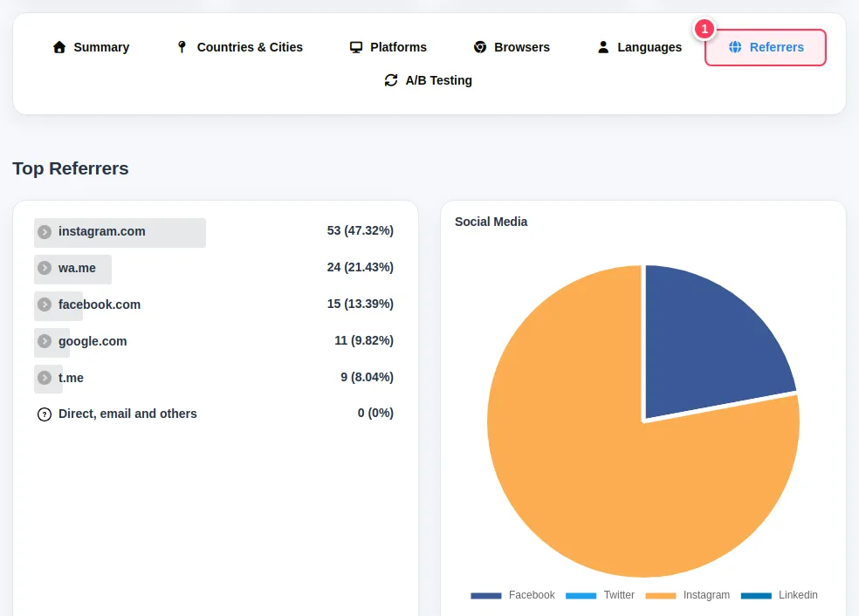Image resolution: width=859 pixels, height=616 pixels.
Task: Toggle Facebook in the chart legend
Action: (x=512, y=595)
